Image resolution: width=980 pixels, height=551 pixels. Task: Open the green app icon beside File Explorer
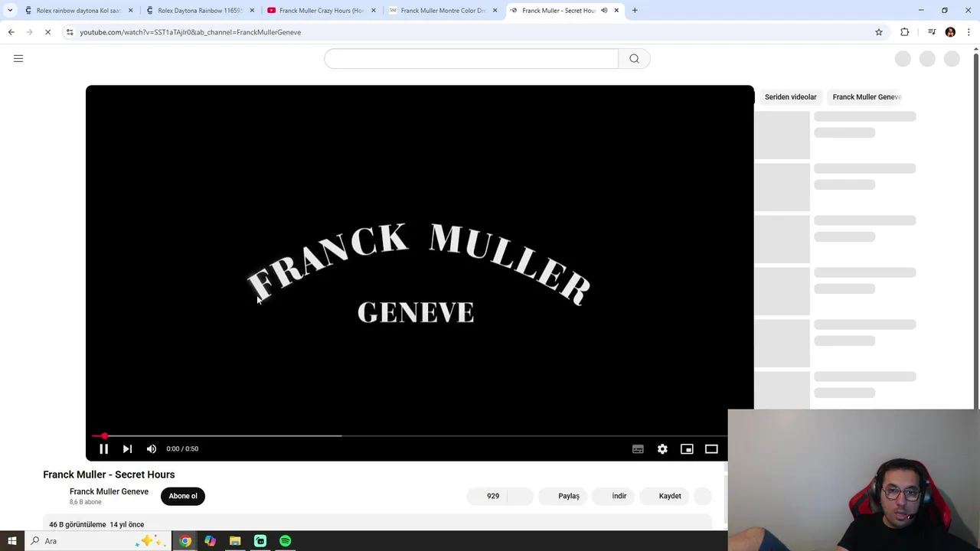point(260,541)
